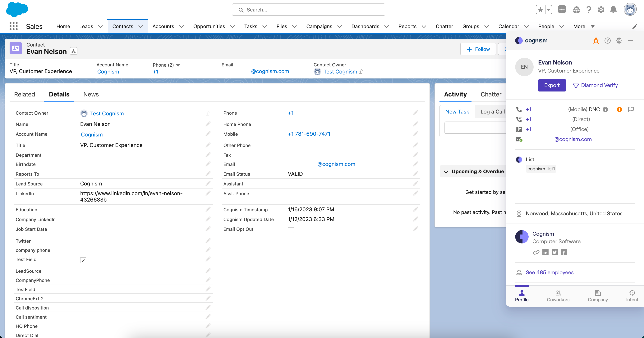Edit the Cognism Timestamp field pencil icon
The image size is (644, 338).
pyautogui.click(x=416, y=209)
